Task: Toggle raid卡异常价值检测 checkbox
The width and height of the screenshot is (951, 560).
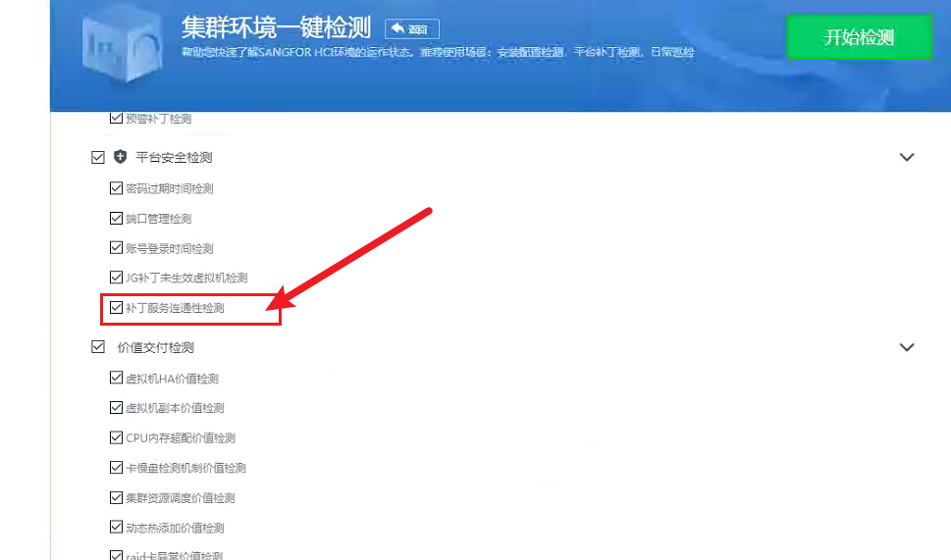Action: pos(116,554)
